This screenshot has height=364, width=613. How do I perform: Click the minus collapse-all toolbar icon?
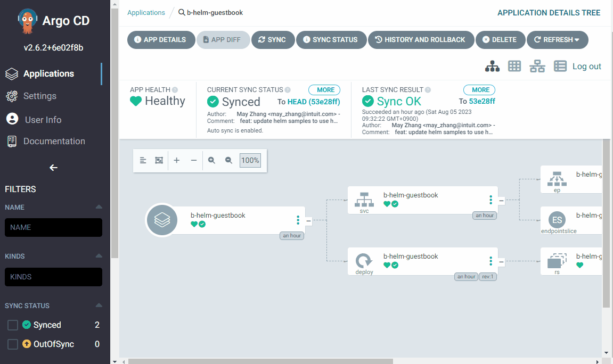coord(193,161)
